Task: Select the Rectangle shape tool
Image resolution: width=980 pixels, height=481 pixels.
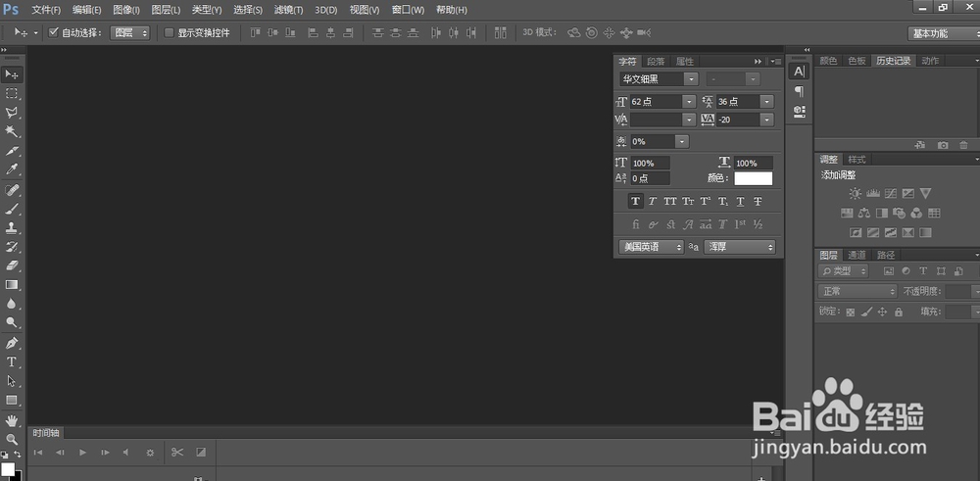Action: pyautogui.click(x=11, y=400)
